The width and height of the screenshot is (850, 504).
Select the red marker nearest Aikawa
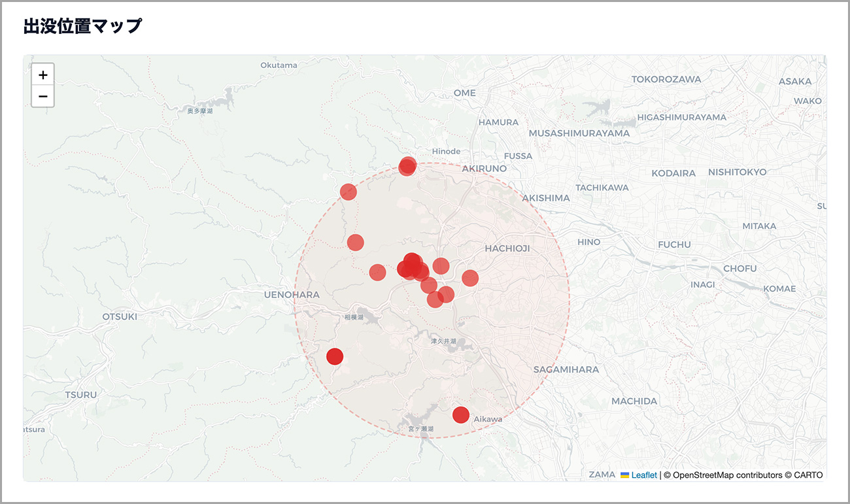[461, 415]
